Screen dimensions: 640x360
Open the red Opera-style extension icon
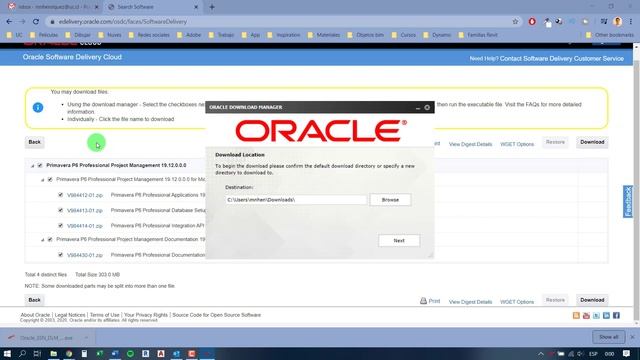click(x=532, y=22)
